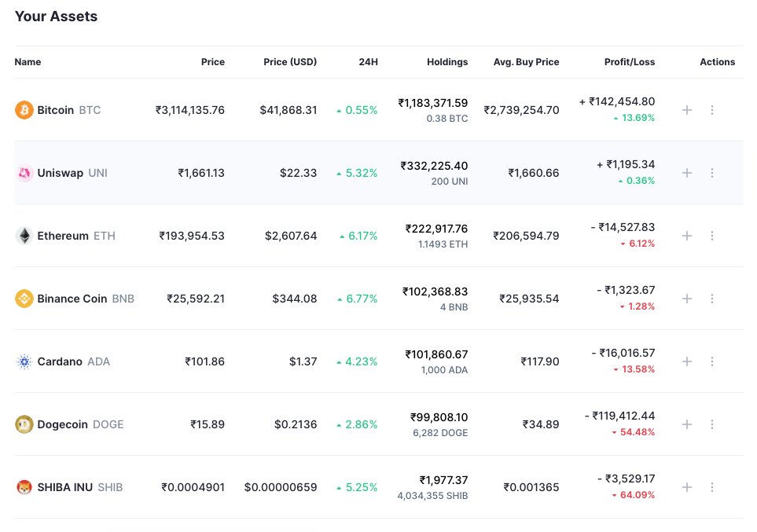Sort by the 24H column header
This screenshot has height=532, width=757.
369,62
